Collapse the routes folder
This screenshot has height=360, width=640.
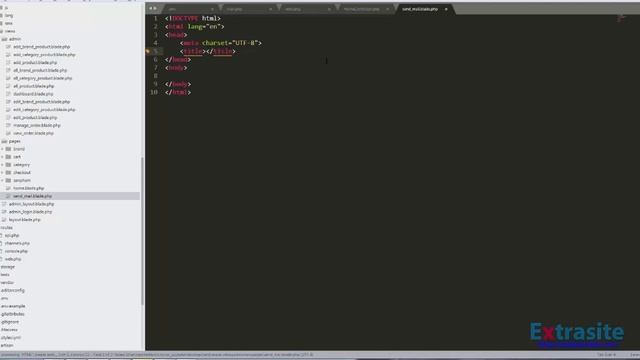tap(7, 228)
